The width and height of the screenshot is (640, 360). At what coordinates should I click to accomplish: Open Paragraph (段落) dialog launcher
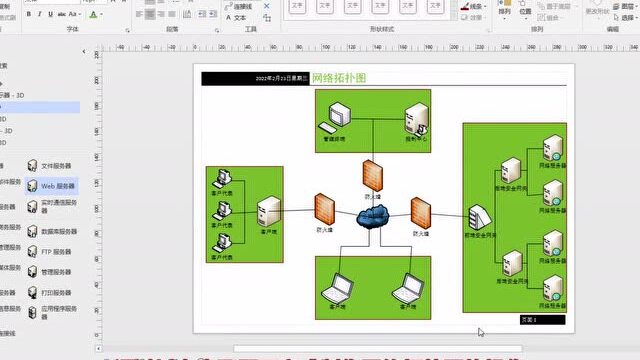point(217,31)
